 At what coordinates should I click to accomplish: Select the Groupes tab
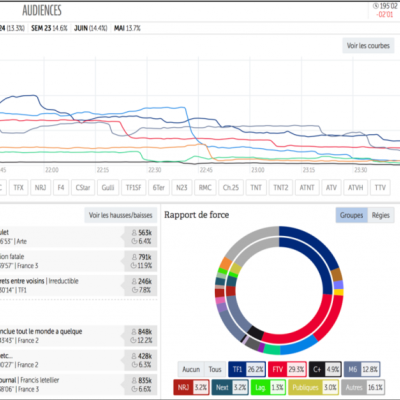click(x=352, y=215)
